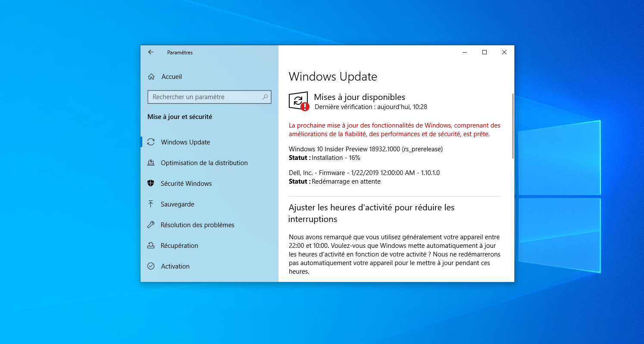Click the vertical scrollbar thumb
The width and height of the screenshot is (644, 344).
513,126
